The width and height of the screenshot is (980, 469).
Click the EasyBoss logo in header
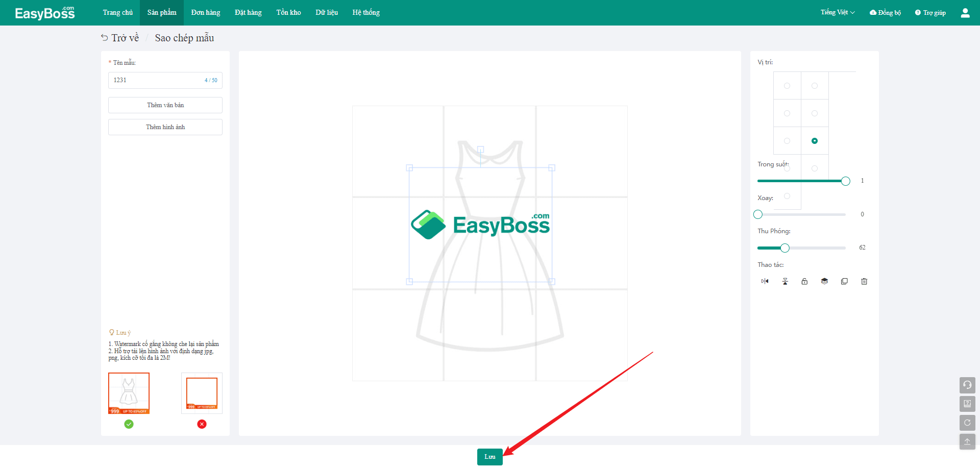pyautogui.click(x=45, y=13)
